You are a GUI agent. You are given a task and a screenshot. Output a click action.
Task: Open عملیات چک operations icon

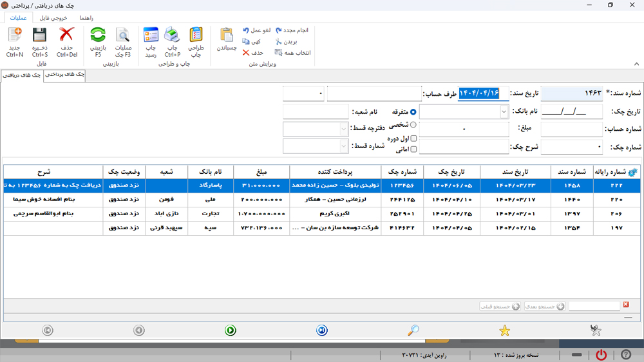[x=122, y=35]
